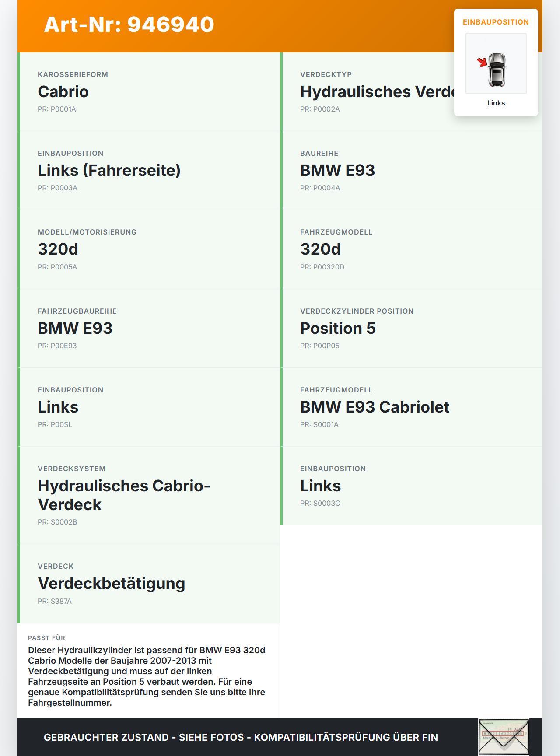The width and height of the screenshot is (560, 756).
Task: Select the Art-Nr: 946940 heading
Action: [129, 24]
